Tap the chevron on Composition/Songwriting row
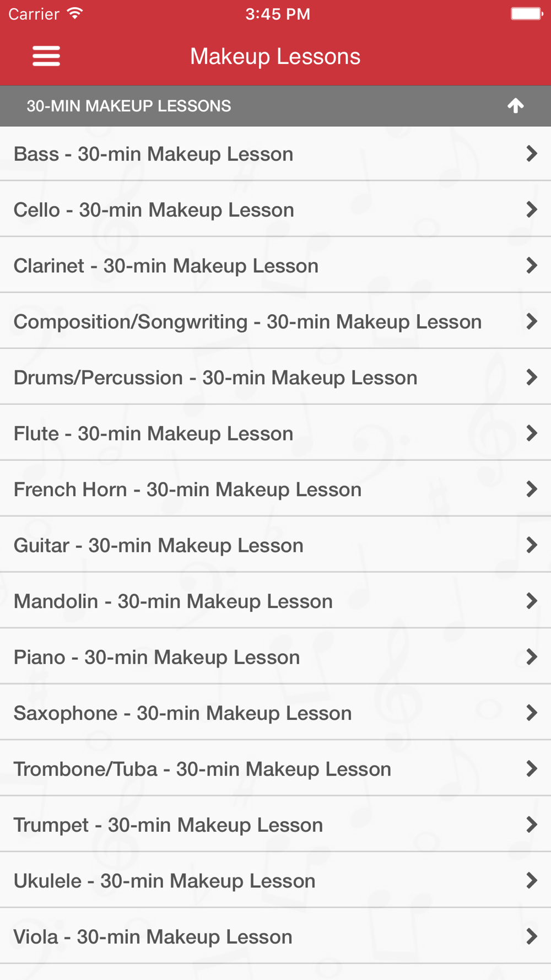 click(x=531, y=321)
